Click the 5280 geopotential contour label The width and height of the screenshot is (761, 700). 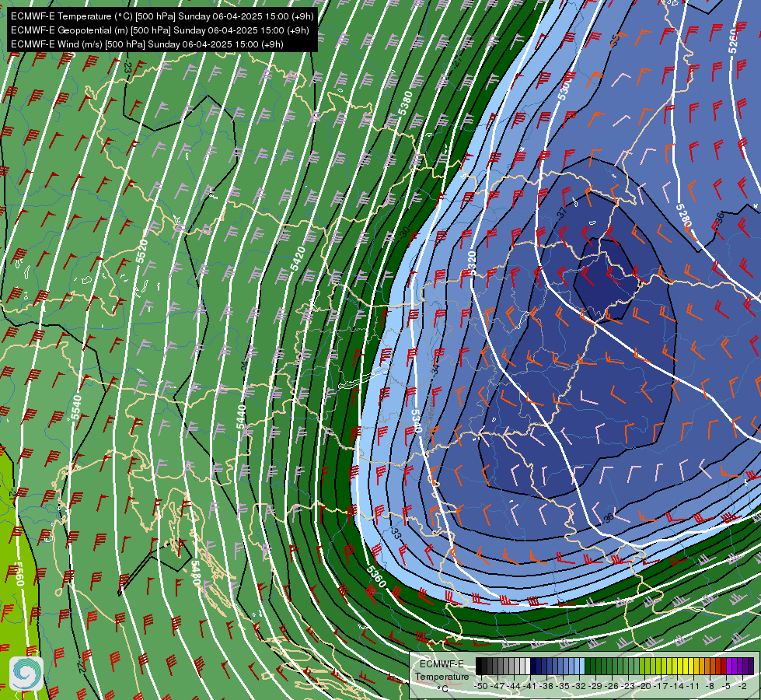point(682,216)
